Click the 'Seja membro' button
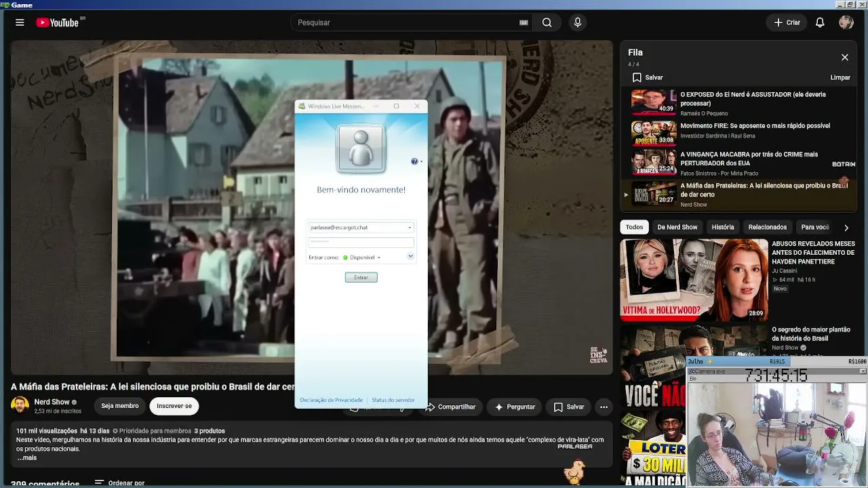This screenshot has height=488, width=868. [x=120, y=406]
